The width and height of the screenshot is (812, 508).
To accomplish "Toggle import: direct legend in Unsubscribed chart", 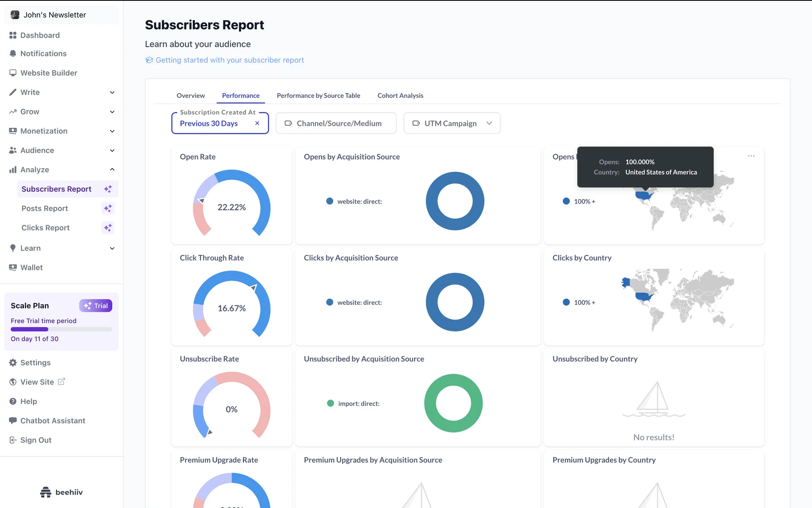I will (354, 403).
